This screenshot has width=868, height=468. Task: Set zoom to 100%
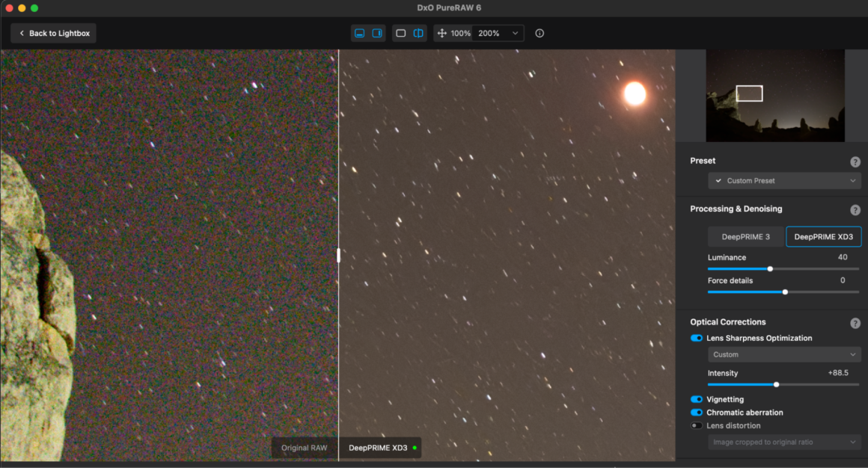[x=460, y=34]
